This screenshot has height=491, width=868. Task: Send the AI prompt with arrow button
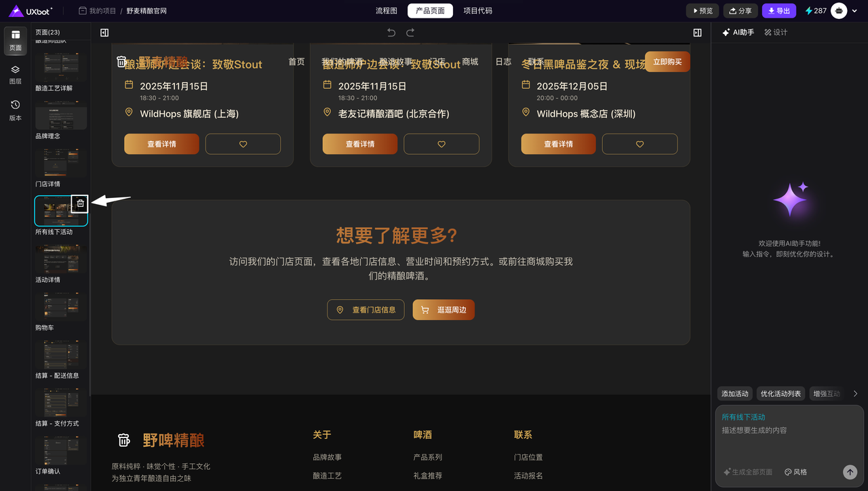coord(850,472)
